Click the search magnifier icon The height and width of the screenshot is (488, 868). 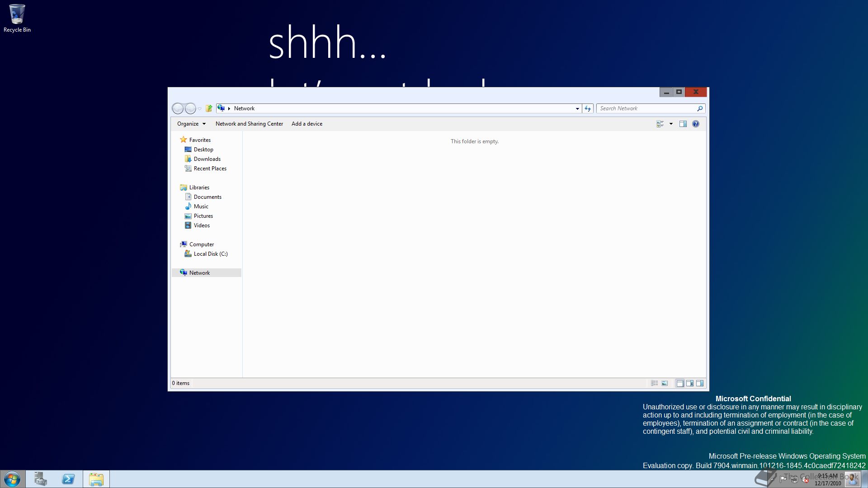[x=700, y=108]
